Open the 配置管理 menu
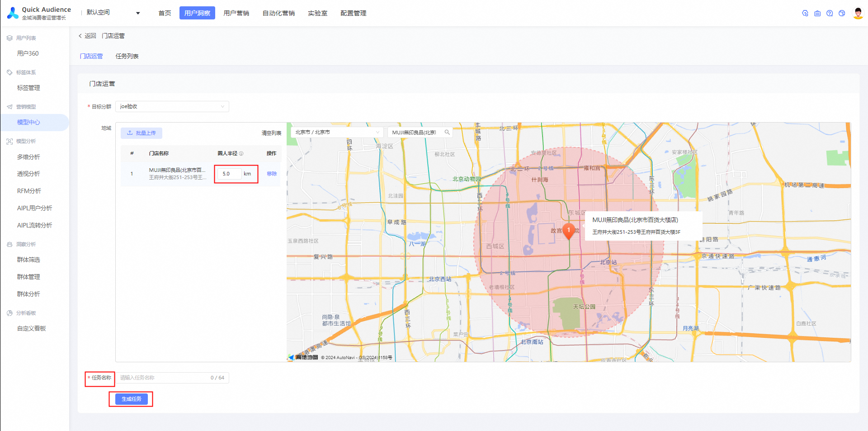Viewport: 868px width, 431px height. [353, 13]
